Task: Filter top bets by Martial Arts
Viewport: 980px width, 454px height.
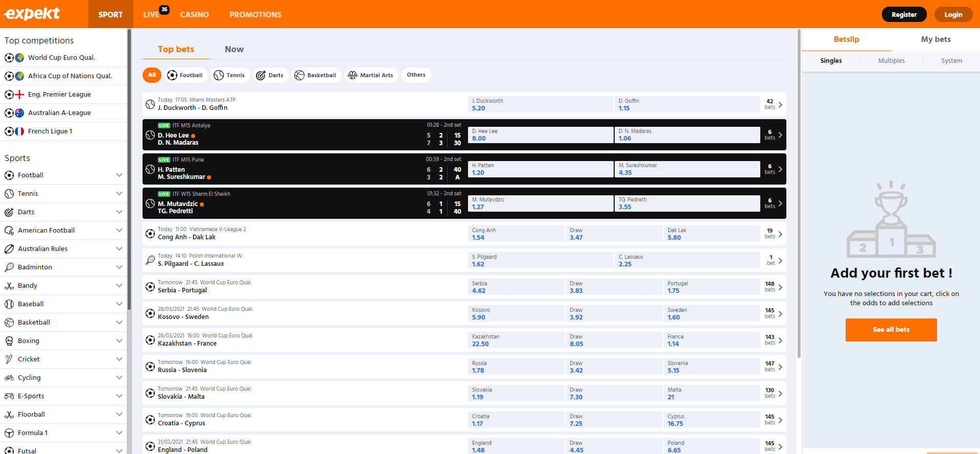Action: tap(370, 75)
